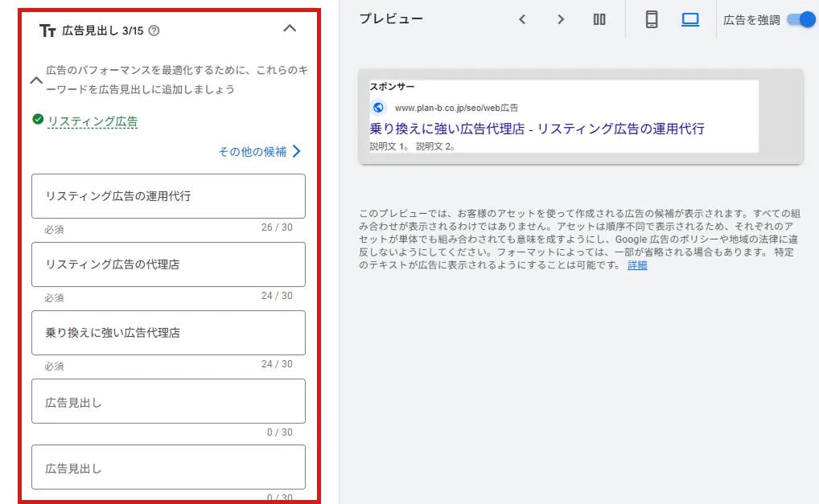Select the リスティング広告の運用代行 headline field
Image resolution: width=819 pixels, height=504 pixels.
[x=167, y=195]
